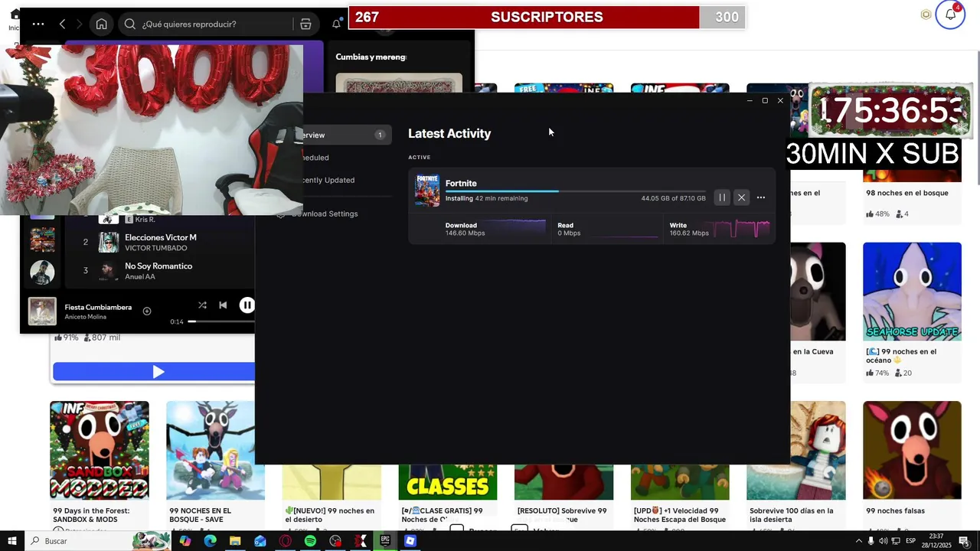Open Aniceto Molina artist link
This screenshot has height=551, width=980.
point(85,317)
